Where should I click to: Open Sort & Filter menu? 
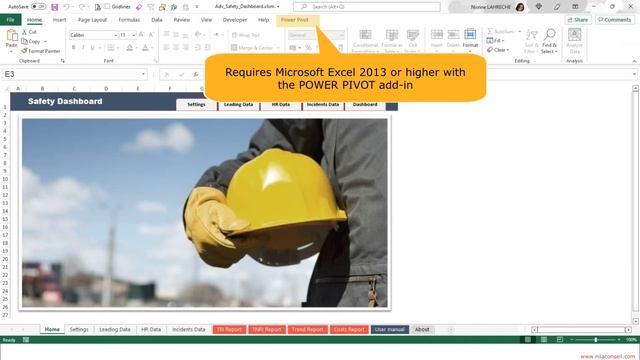531,41
